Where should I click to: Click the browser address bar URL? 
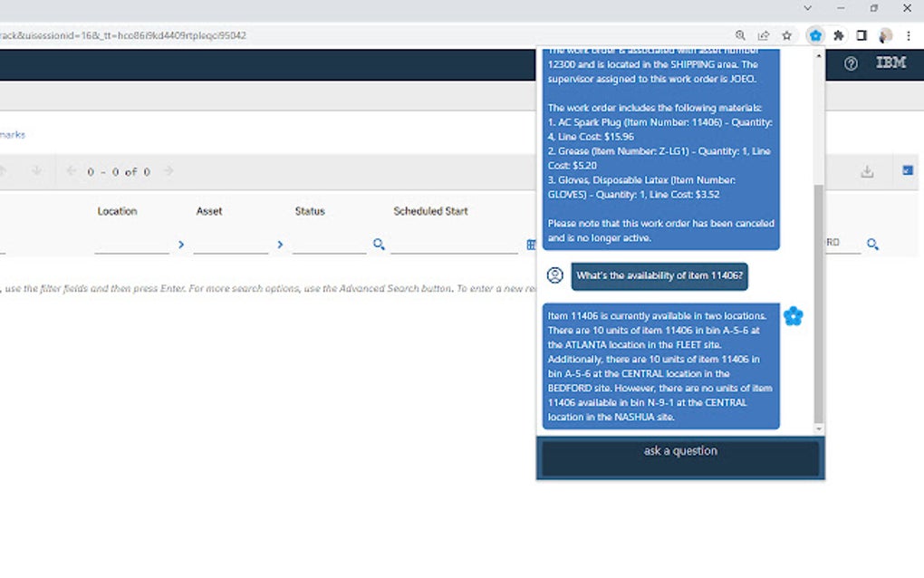point(123,35)
